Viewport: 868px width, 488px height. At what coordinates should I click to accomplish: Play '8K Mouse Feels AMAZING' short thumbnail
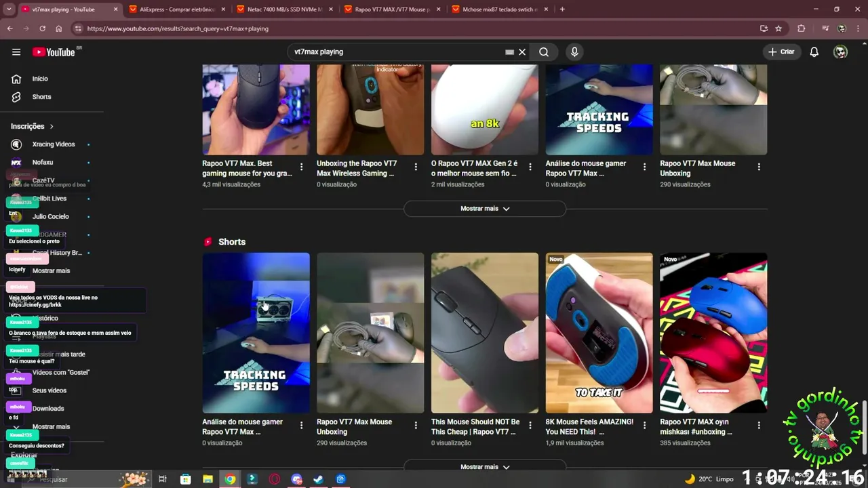point(599,333)
